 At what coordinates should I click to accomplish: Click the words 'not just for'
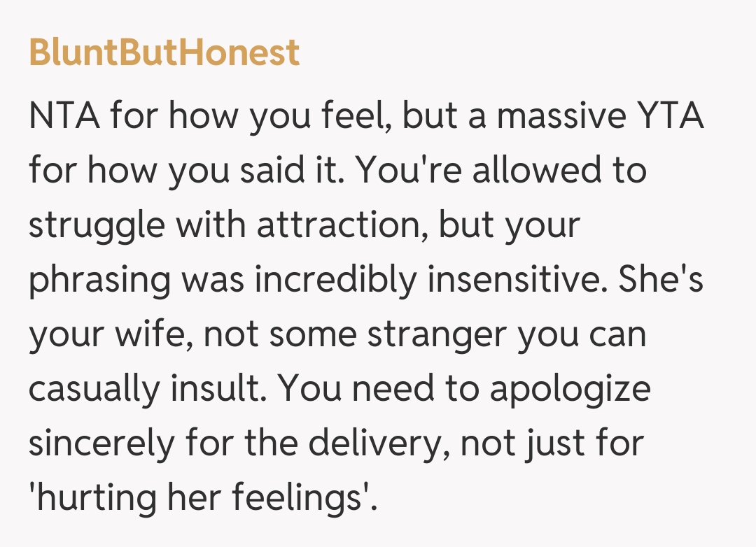[565, 443]
